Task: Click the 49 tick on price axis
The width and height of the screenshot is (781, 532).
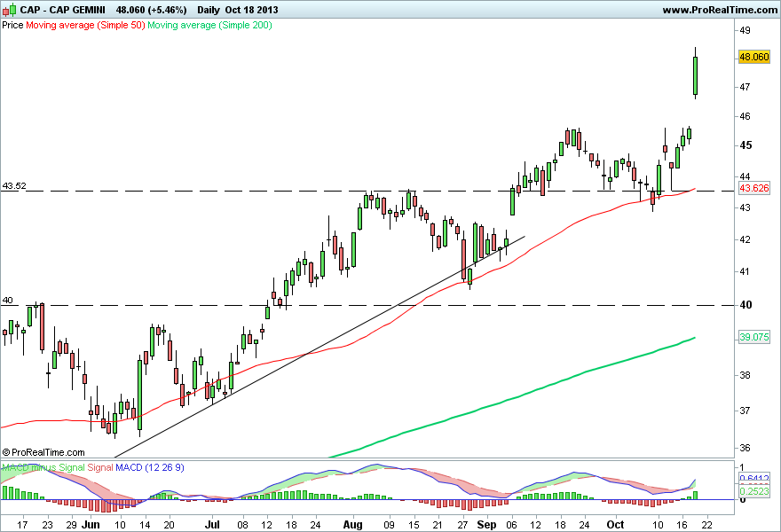Action: point(745,30)
